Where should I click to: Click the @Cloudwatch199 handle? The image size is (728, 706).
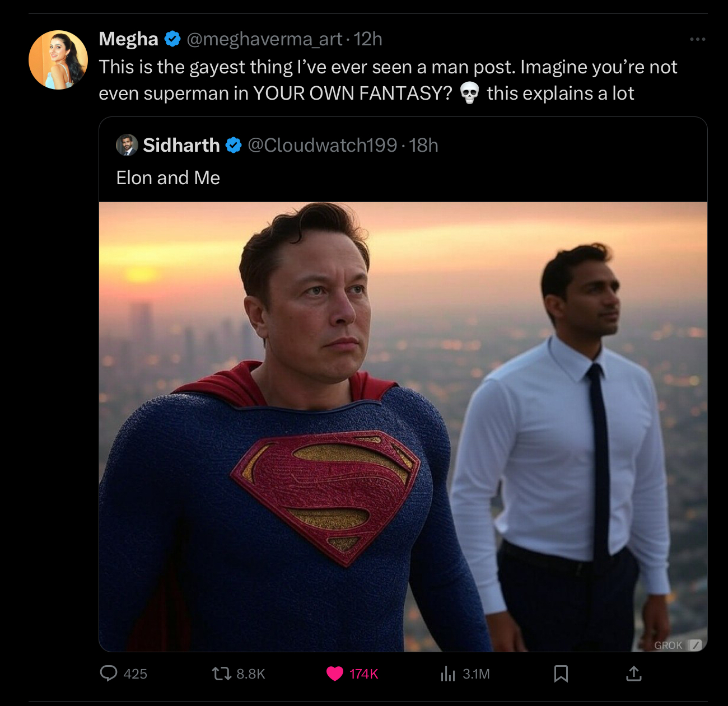click(322, 146)
